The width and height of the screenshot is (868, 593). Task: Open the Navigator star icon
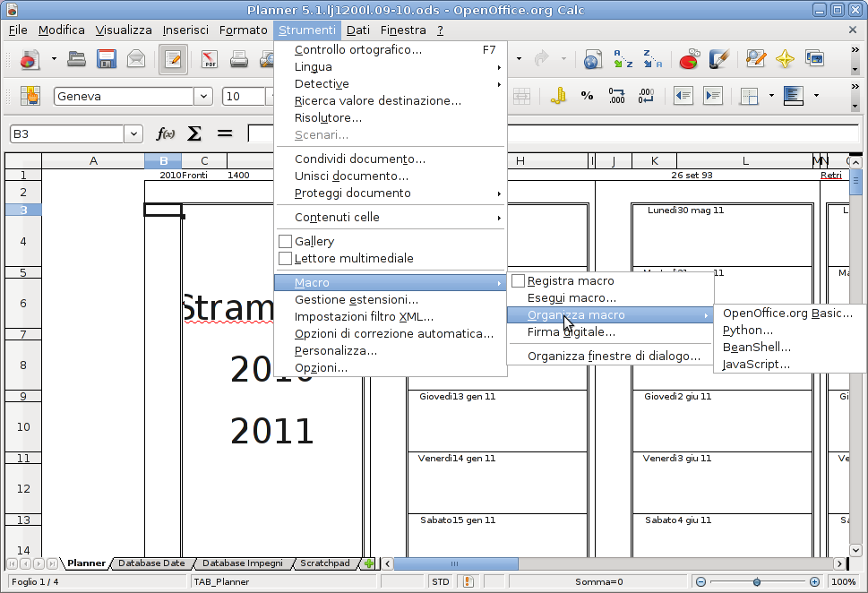tap(785, 59)
